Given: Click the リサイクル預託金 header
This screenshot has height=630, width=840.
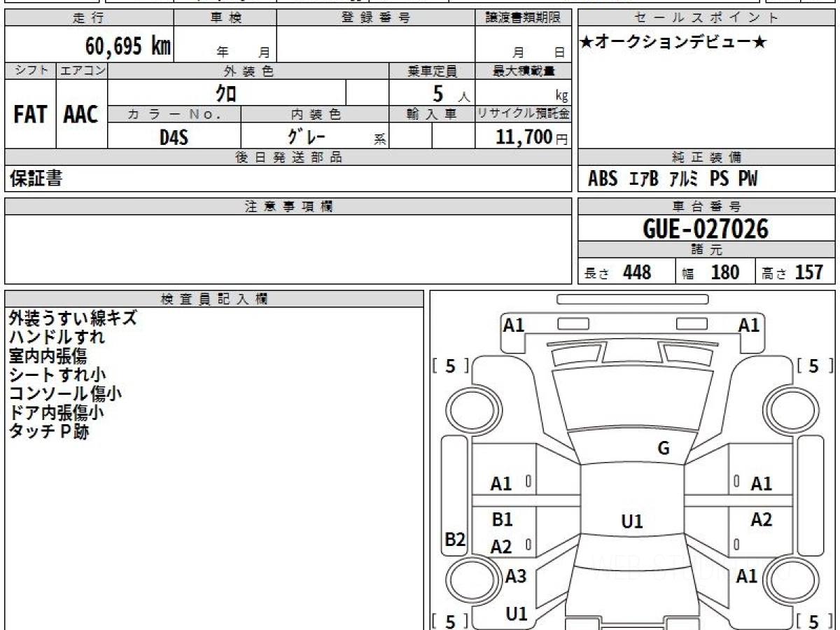Looking at the screenshot, I should (x=524, y=115).
